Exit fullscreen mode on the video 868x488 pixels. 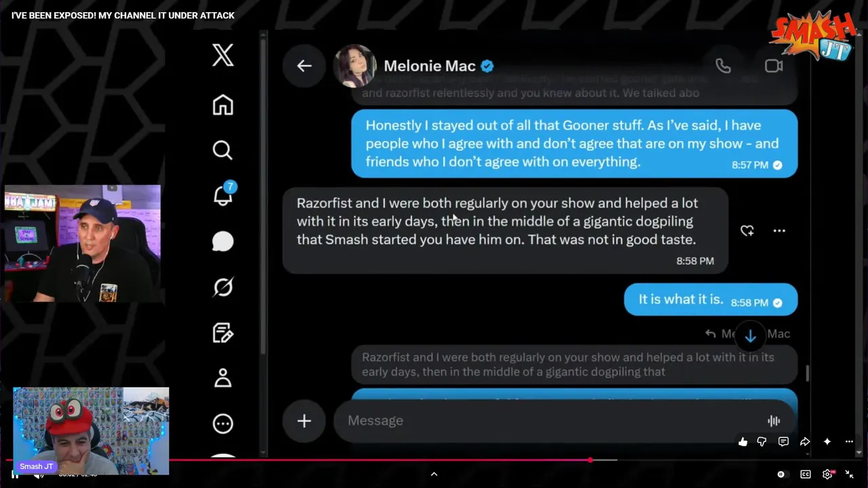tap(849, 474)
